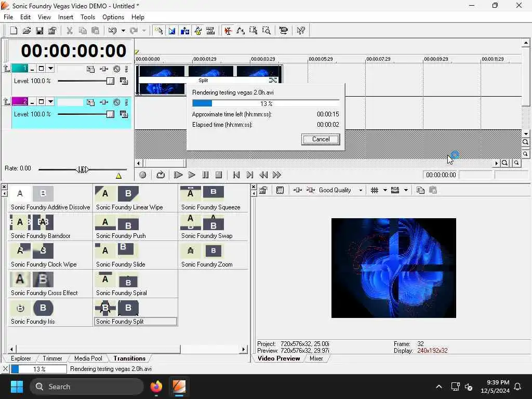The width and height of the screenshot is (532, 399).
Task: Click track 1 track motion icon
Action: pos(90,69)
